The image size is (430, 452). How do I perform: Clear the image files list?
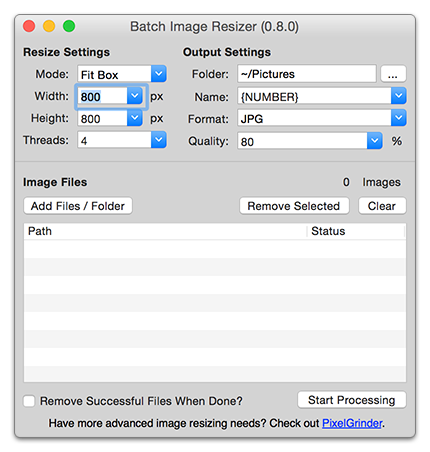[382, 206]
